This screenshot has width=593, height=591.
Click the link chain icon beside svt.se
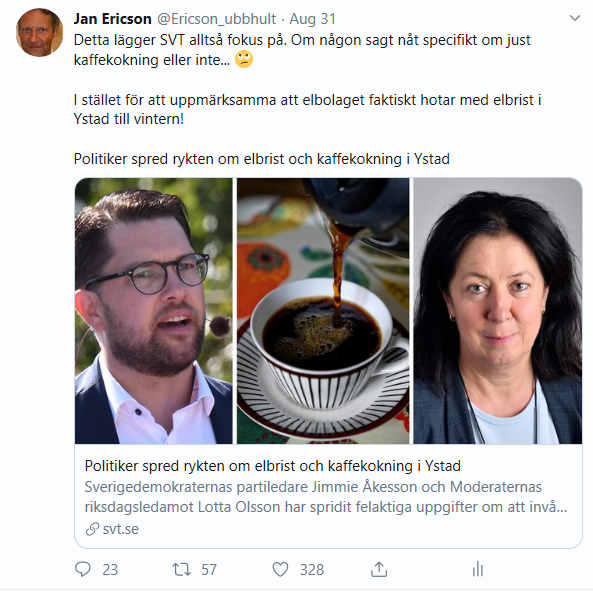pos(92,529)
